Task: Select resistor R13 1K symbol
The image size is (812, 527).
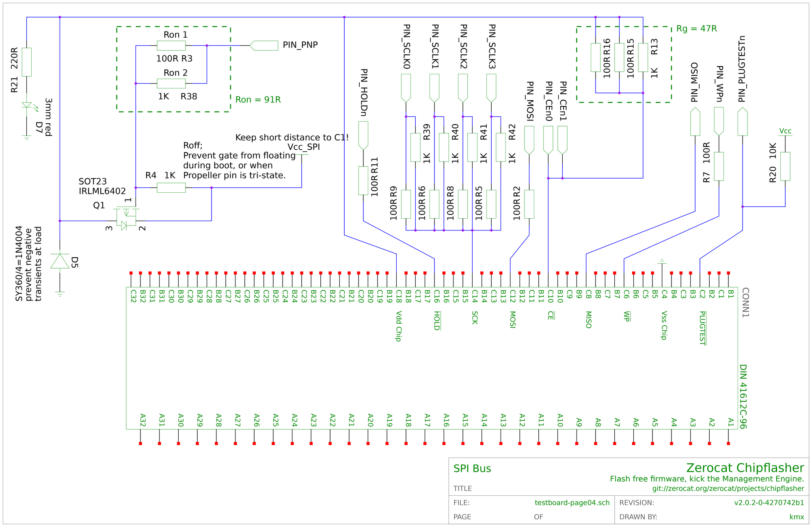Action: point(643,58)
